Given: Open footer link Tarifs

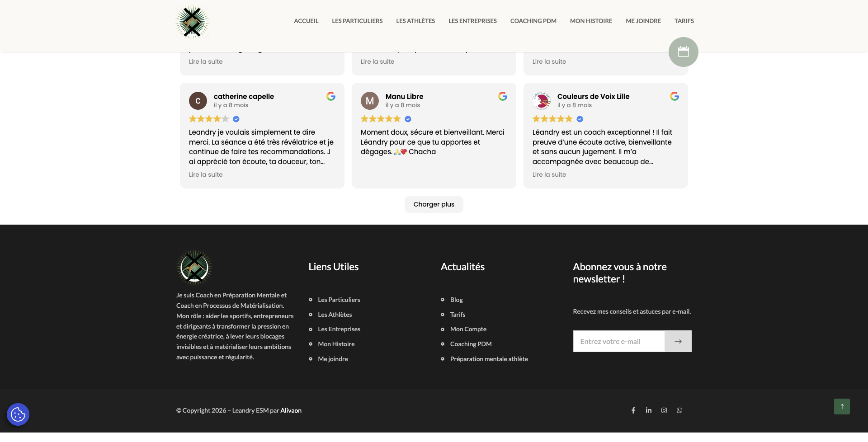Looking at the screenshot, I should (x=458, y=315).
